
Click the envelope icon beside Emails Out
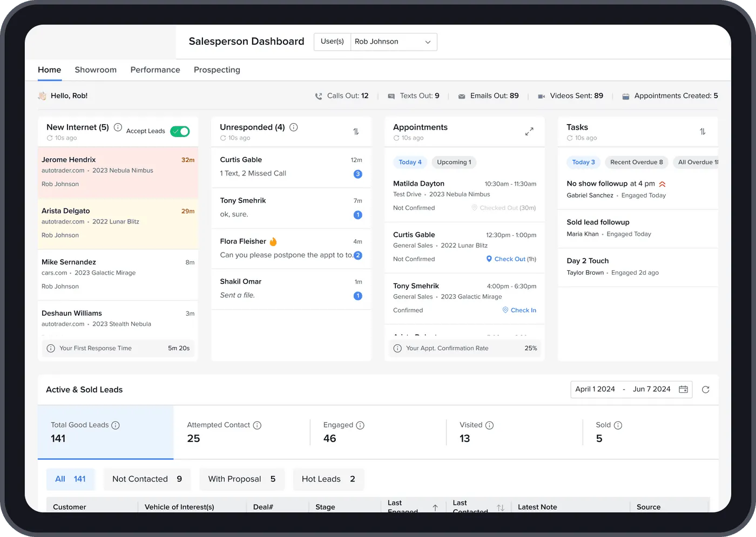tap(461, 96)
